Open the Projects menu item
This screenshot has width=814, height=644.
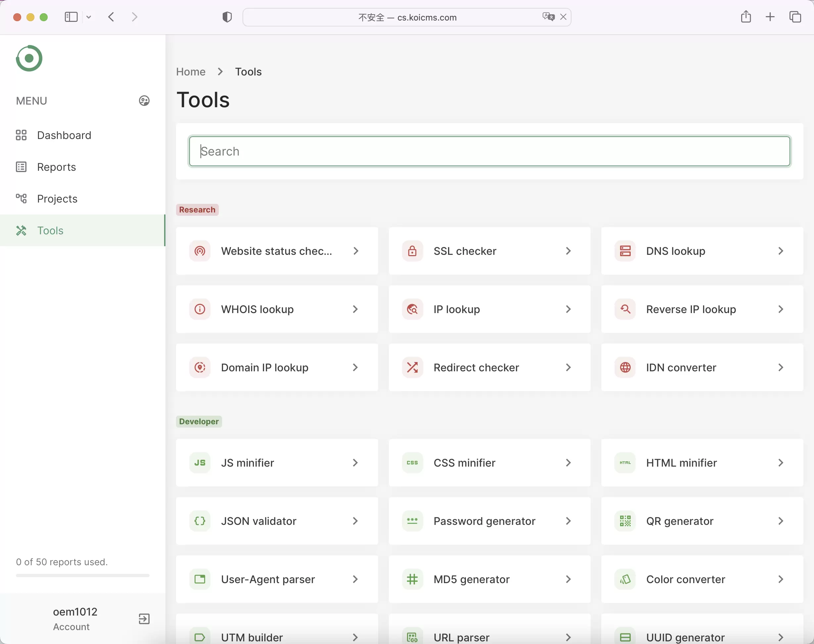[82, 198]
